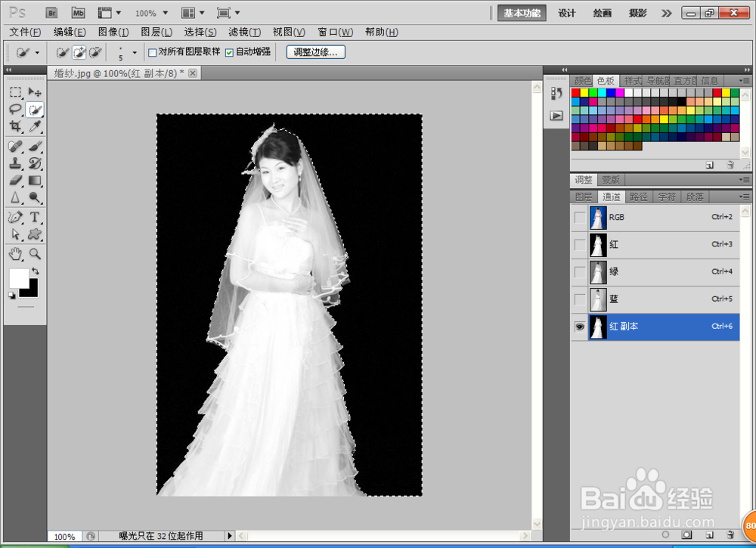Choose Subtract from Selection mode icon

95,52
